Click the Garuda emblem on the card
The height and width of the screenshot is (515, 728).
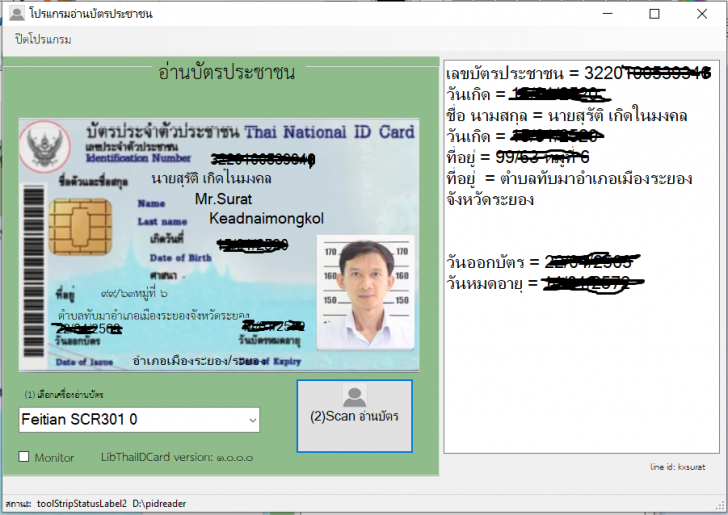click(x=45, y=146)
